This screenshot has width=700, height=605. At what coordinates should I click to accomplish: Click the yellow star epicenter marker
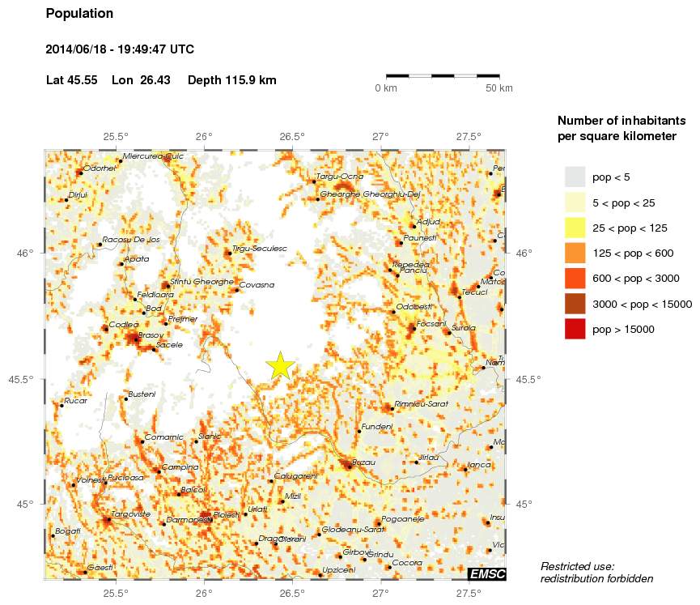click(x=281, y=365)
